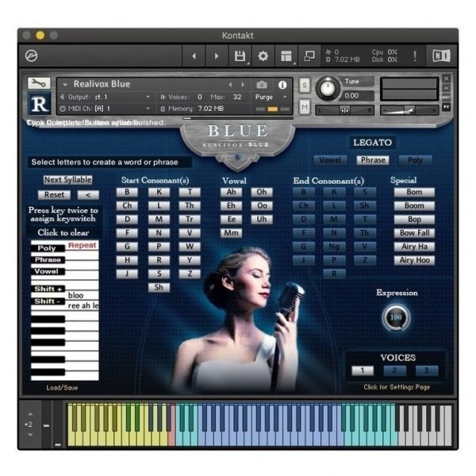Select end consonant R
Viewport: 476px width, 476px height.
click(x=334, y=274)
